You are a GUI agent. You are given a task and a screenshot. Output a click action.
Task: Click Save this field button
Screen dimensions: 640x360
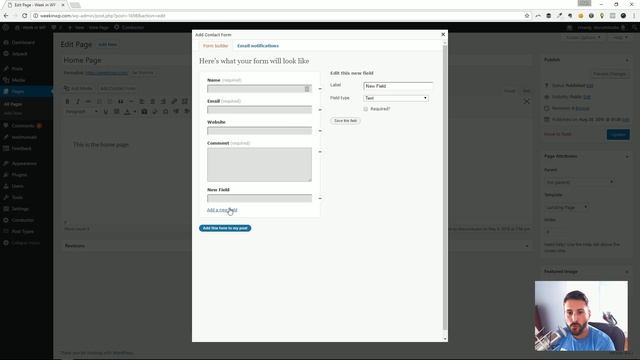tap(345, 121)
